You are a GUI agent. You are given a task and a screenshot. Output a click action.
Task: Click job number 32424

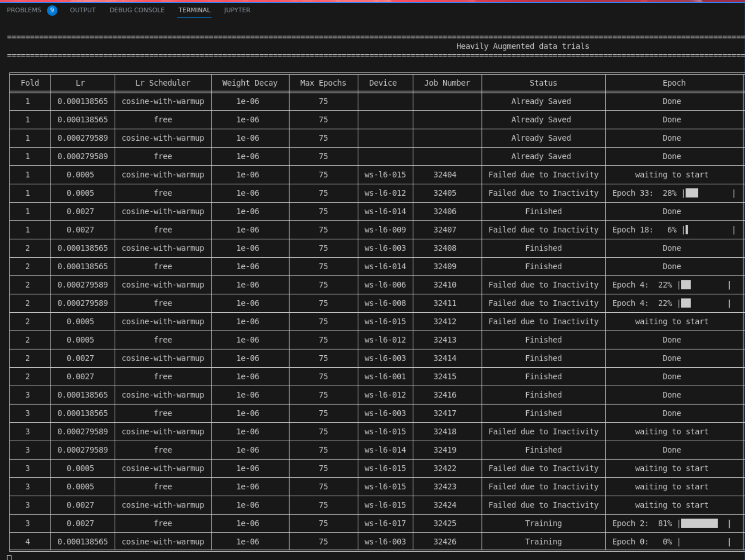(x=445, y=505)
